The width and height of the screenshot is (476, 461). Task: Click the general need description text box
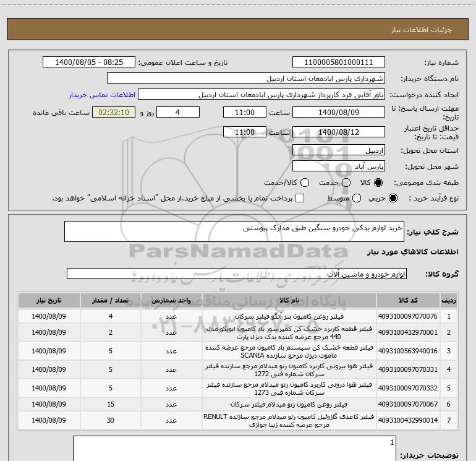pyautogui.click(x=234, y=231)
